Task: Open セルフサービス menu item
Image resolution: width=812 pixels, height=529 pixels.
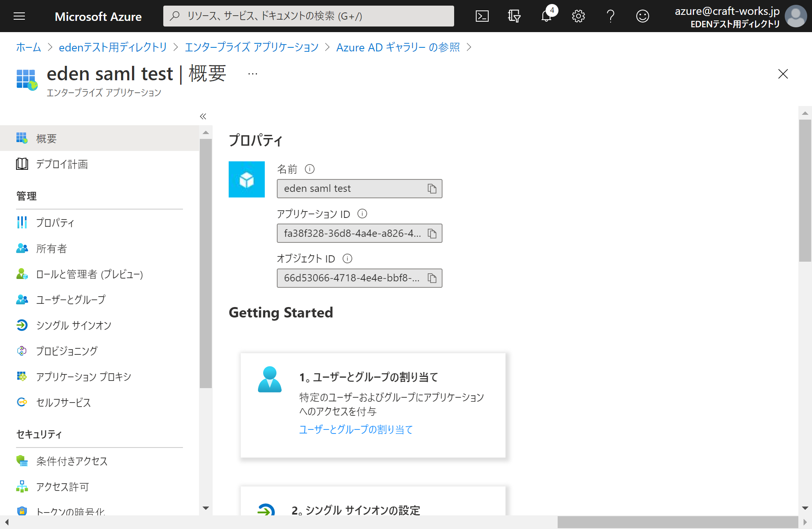Action: tap(99, 403)
